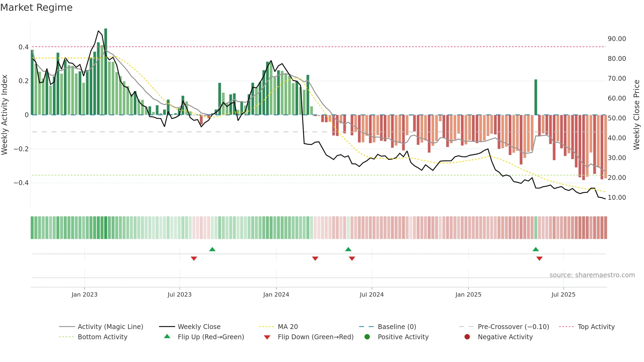Click the Flip Up (Red→Green) legend label

coord(211,337)
